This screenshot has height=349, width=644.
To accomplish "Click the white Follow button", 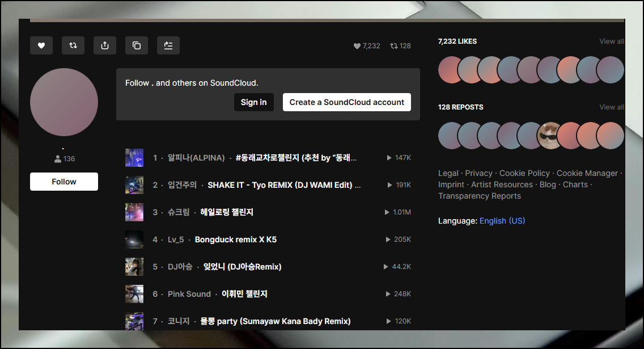I will tap(64, 182).
